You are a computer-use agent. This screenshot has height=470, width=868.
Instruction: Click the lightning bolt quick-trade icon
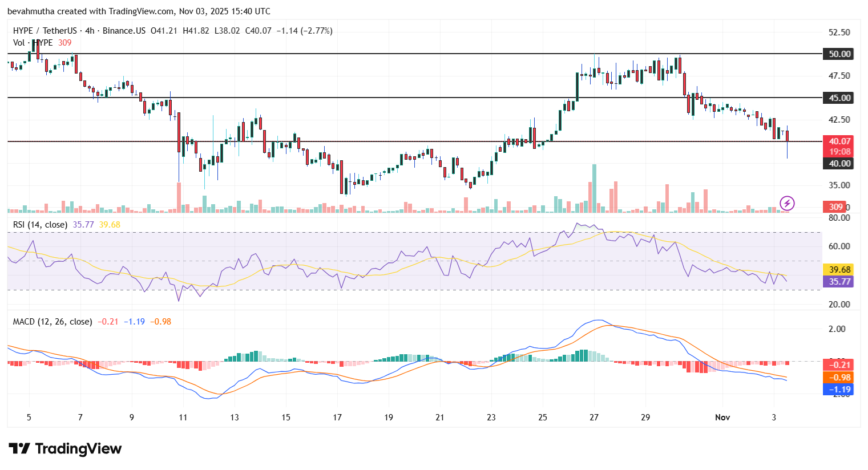tap(788, 202)
